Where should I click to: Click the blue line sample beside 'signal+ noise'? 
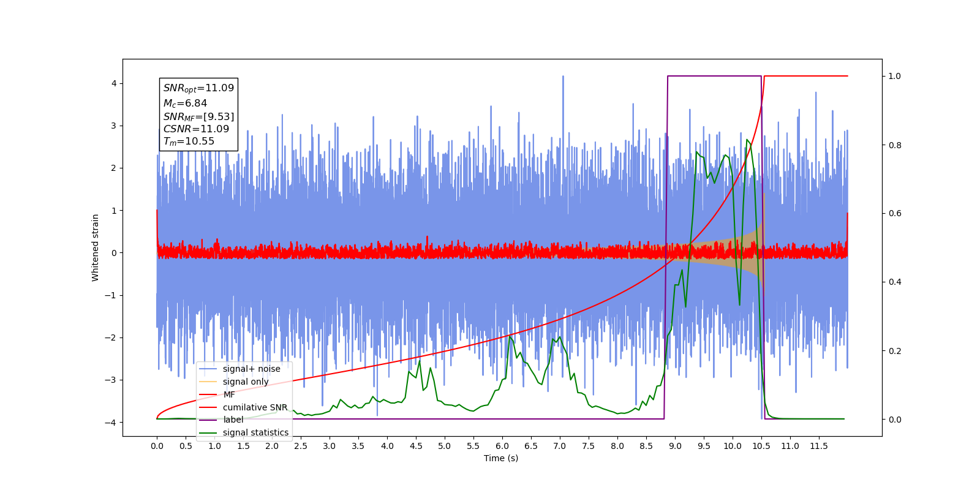pyautogui.click(x=209, y=369)
